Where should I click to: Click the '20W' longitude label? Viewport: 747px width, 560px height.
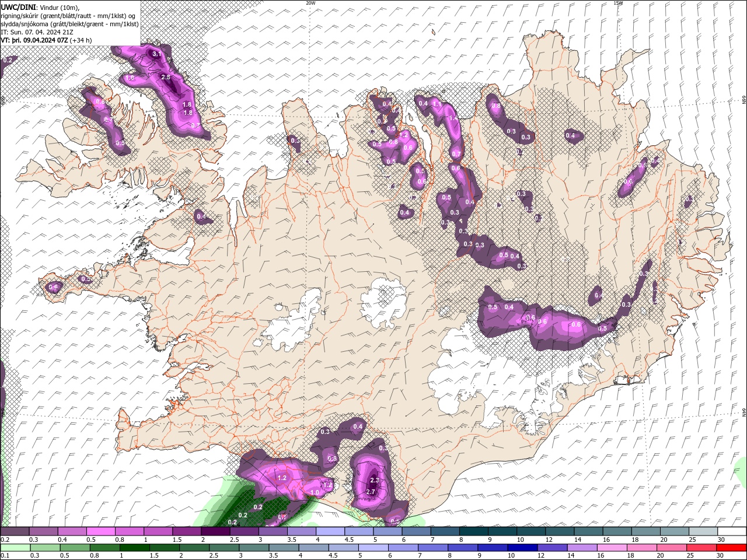310,3
